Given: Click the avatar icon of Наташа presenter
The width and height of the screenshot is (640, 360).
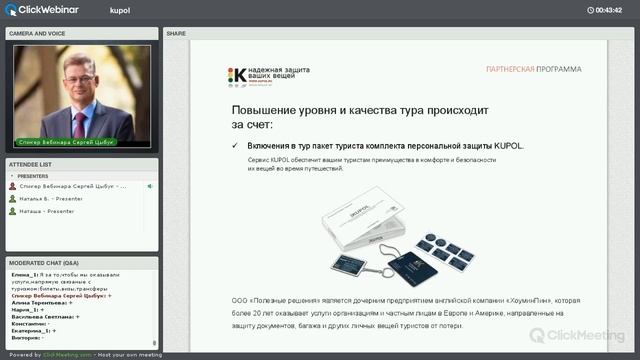Looking at the screenshot, I should coord(13,211).
